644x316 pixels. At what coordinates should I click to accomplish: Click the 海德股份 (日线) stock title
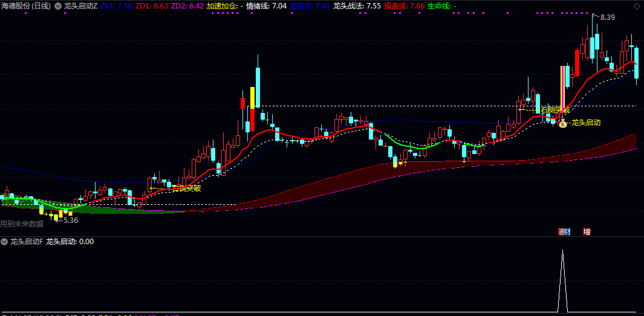coord(25,6)
